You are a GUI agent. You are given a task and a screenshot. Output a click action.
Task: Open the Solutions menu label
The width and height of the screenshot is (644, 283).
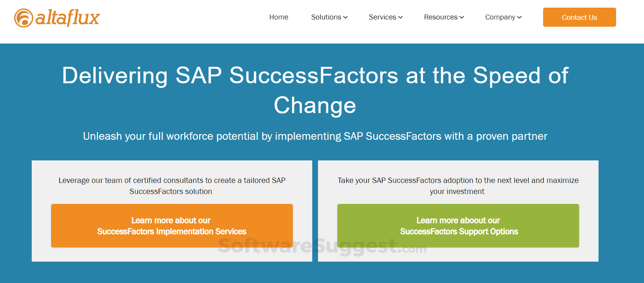[326, 17]
